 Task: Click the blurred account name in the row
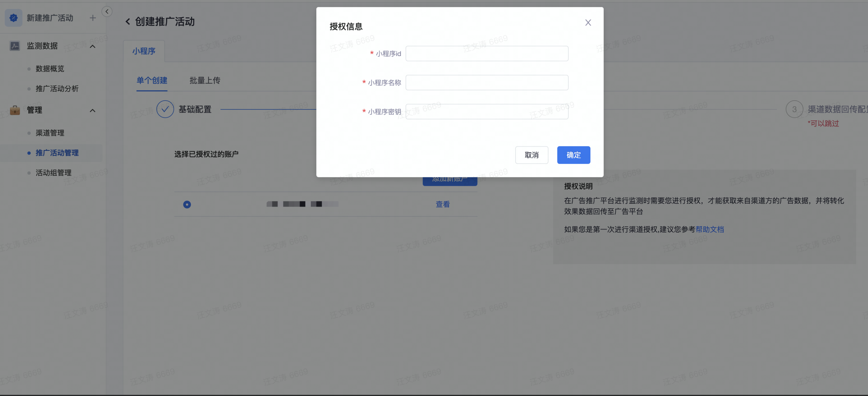click(x=302, y=204)
